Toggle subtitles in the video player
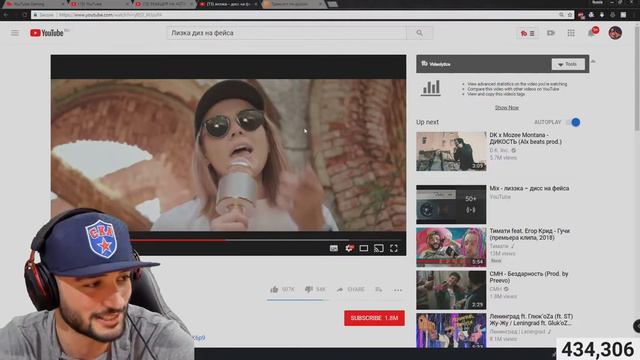 pos(334,248)
